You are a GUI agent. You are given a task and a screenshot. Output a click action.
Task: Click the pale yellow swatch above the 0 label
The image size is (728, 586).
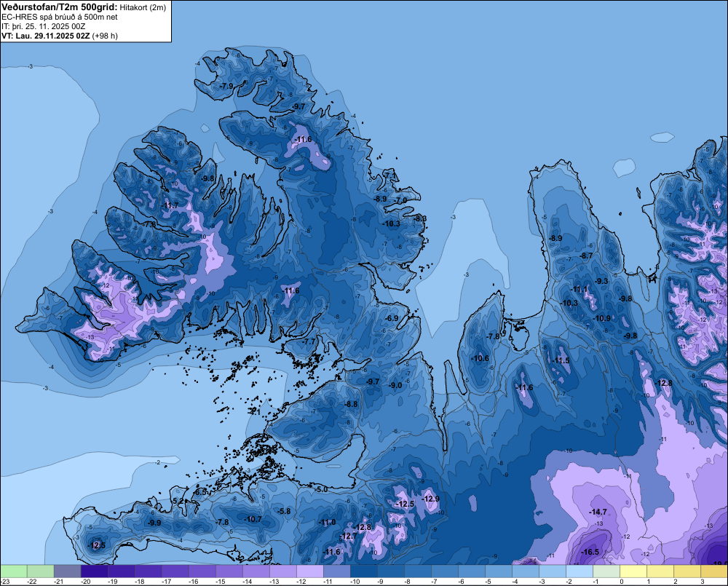tap(633, 571)
